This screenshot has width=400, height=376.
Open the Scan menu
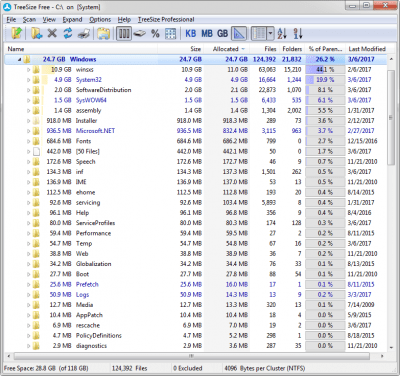pyautogui.click(x=29, y=20)
